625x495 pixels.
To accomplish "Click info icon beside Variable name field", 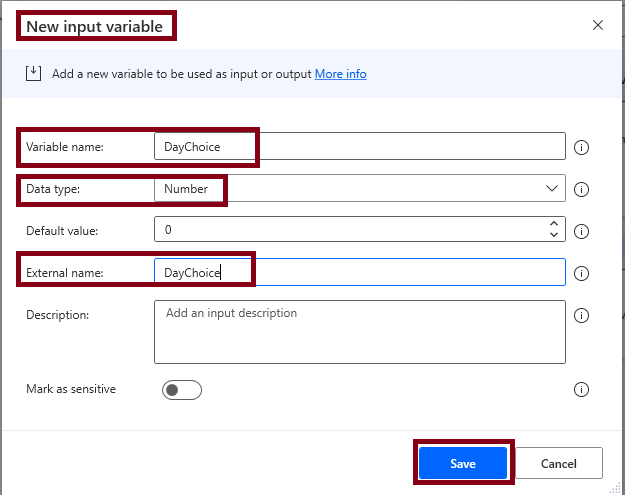I will 581,147.
